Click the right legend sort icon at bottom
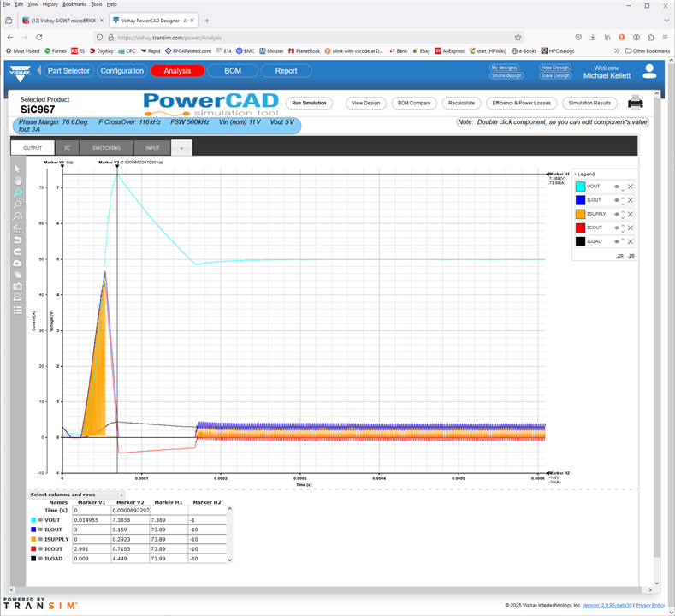The image size is (675, 616). tap(631, 256)
